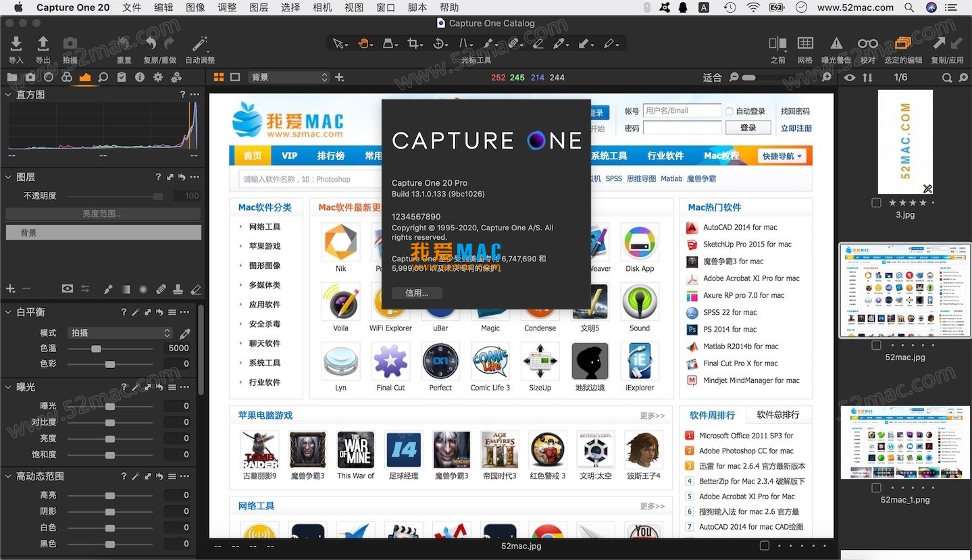Open the 图层 menu in menu bar
The image size is (972, 560).
point(259,7)
